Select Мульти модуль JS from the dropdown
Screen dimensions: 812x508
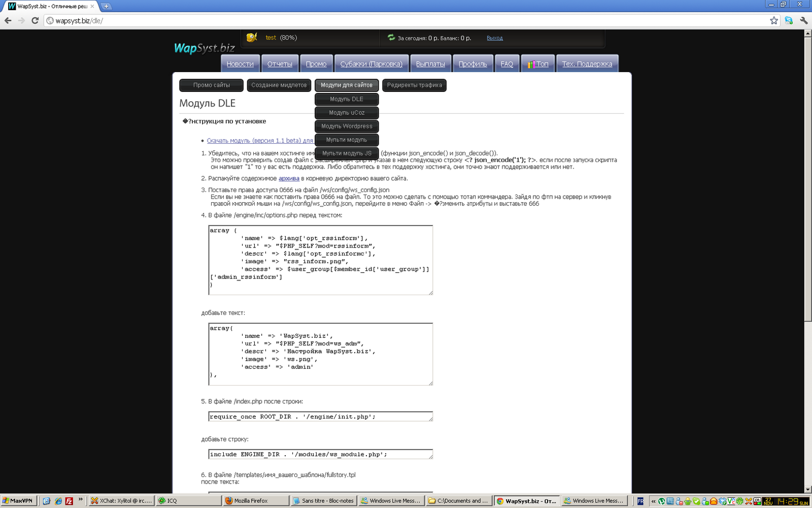coord(347,153)
